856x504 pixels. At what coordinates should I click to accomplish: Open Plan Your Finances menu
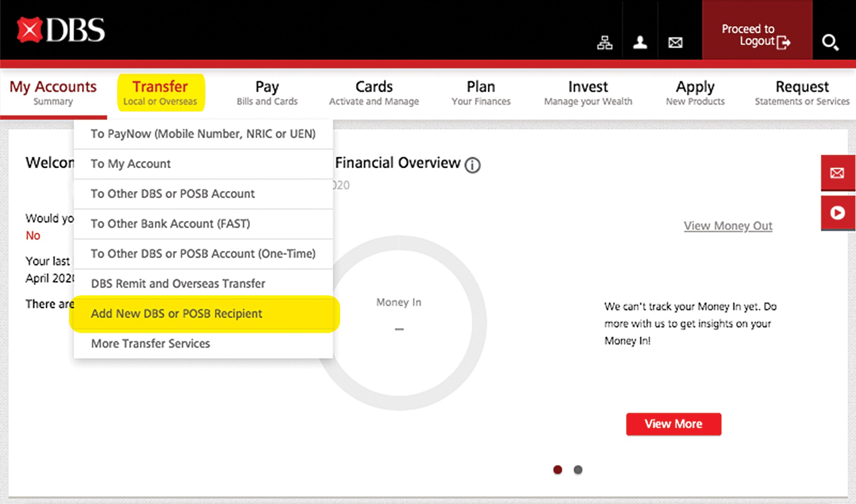click(481, 93)
